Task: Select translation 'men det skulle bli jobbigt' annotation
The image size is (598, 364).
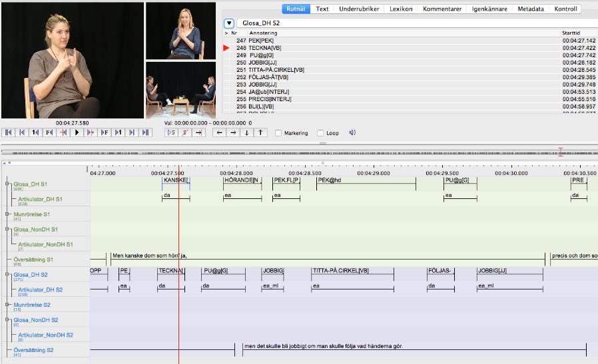Action: coord(414,349)
